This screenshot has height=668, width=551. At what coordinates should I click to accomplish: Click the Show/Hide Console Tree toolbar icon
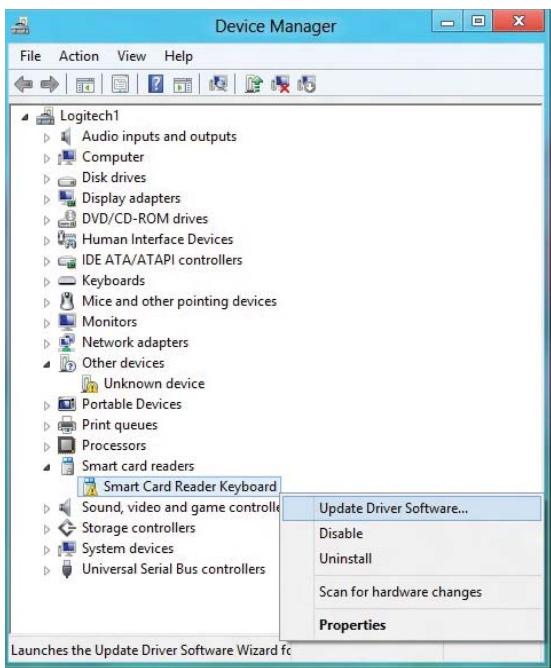pos(85,84)
